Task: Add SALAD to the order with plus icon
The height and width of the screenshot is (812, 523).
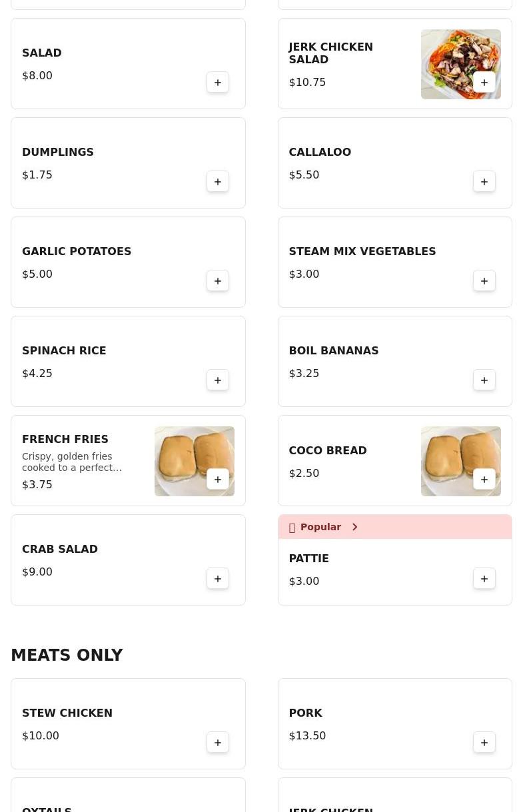Action: click(x=218, y=83)
